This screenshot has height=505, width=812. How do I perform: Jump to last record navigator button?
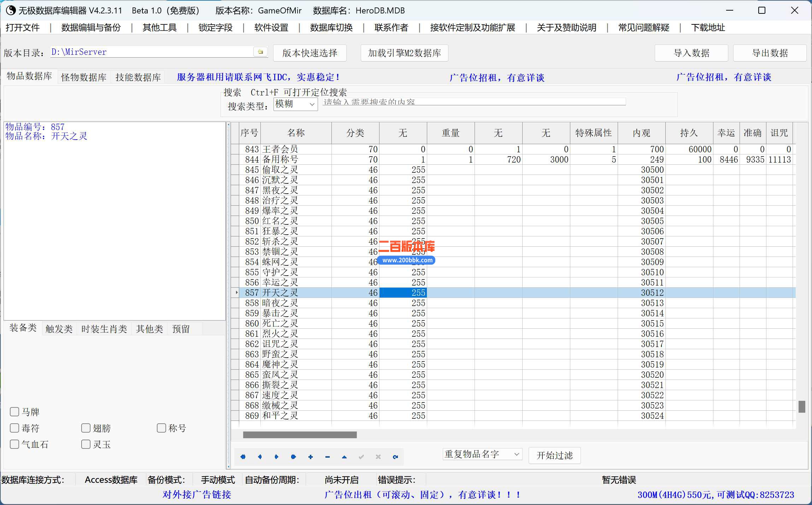pos(293,457)
